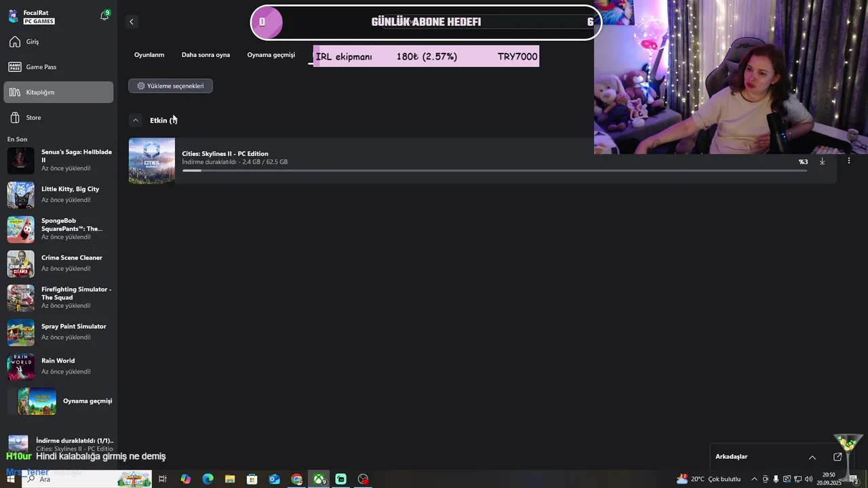The height and width of the screenshot is (488, 868).
Task: Open the Game Pass section
Action: pyautogui.click(x=58, y=67)
